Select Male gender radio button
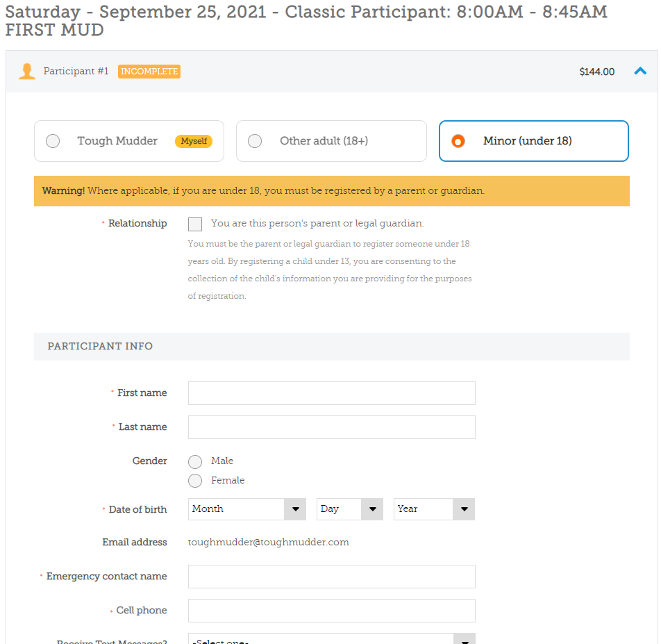Screen dimensions: 661x644 [195, 462]
